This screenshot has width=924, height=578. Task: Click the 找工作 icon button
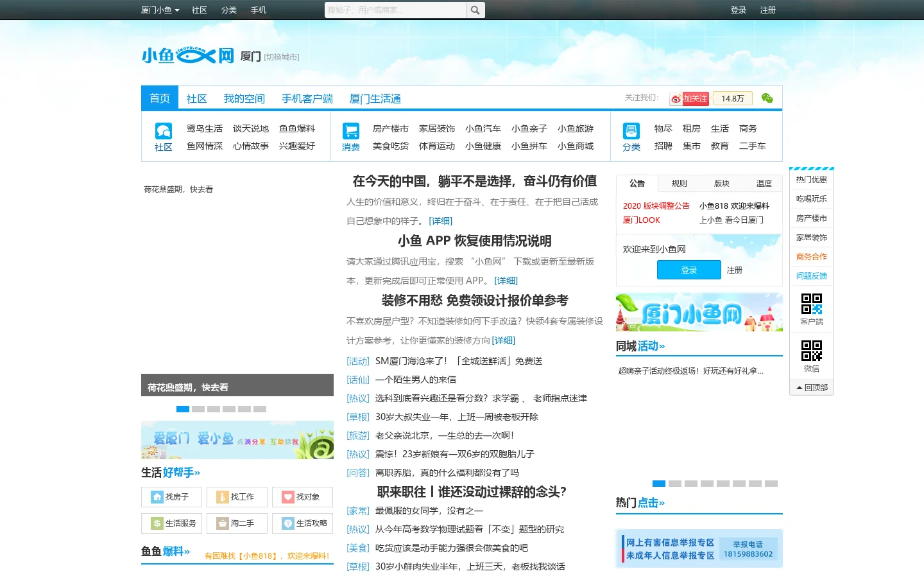tap(237, 497)
